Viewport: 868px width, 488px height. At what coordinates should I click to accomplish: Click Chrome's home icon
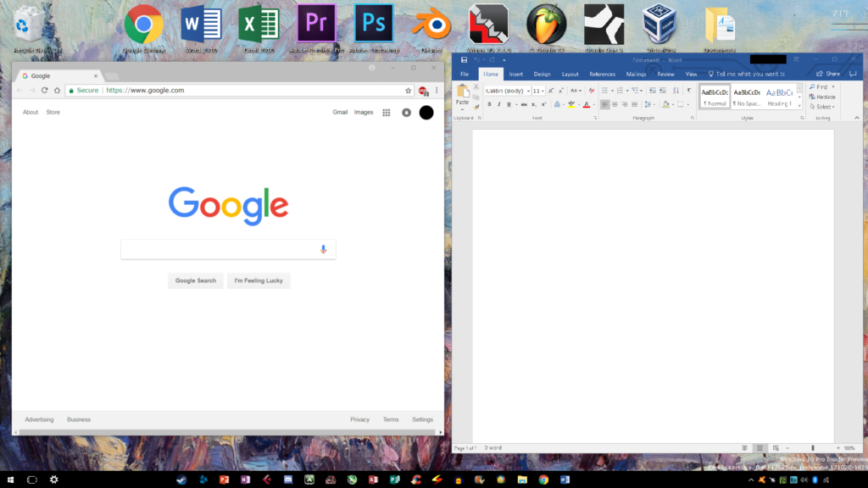coord(57,90)
